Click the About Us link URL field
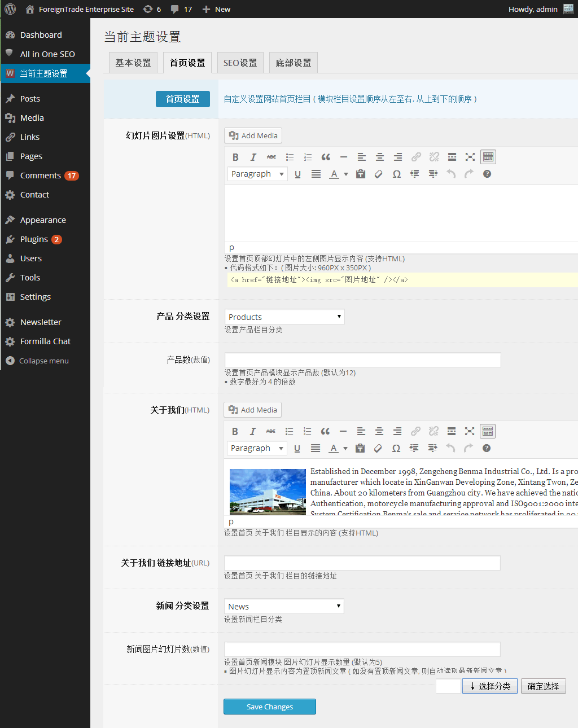578x728 pixels. 362,563
